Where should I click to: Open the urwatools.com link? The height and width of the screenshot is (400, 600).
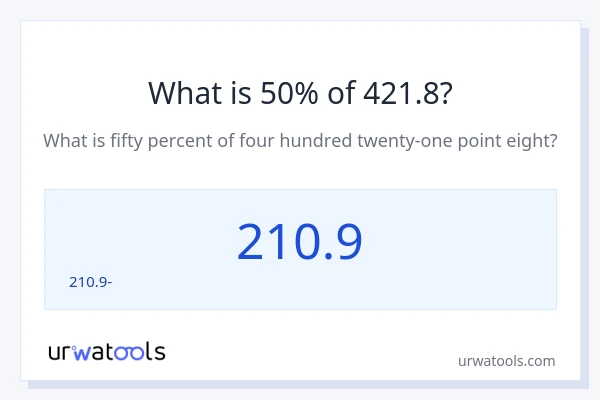click(x=505, y=361)
